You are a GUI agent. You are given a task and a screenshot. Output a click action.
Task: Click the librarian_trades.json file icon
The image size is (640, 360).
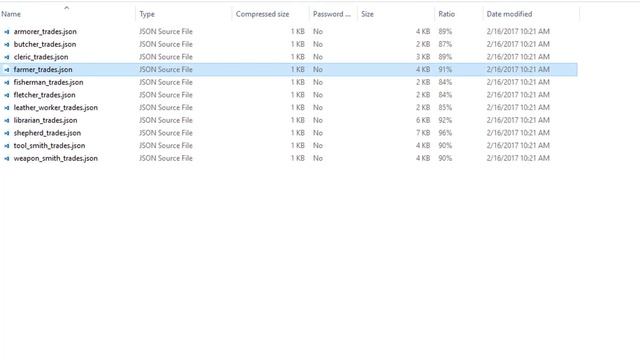(x=7, y=120)
